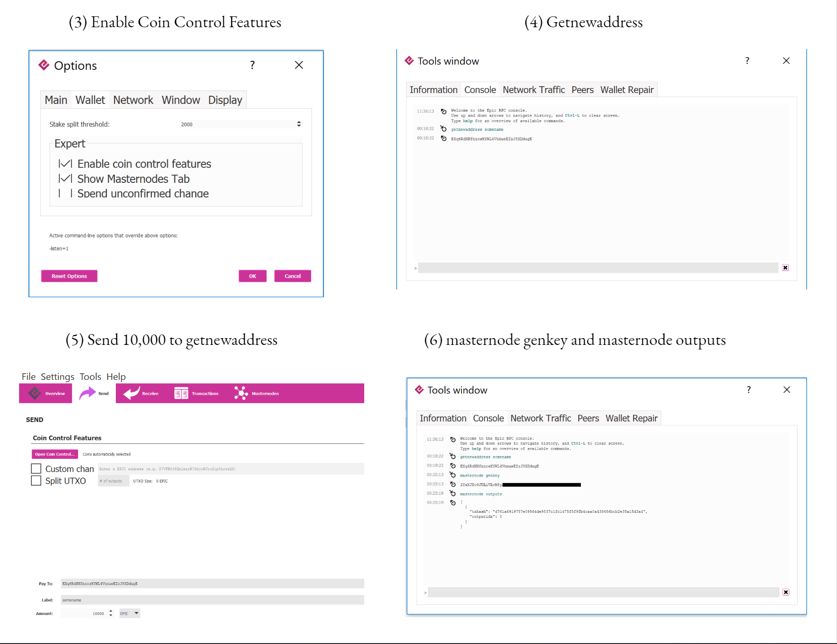Open Peers tab in upper Tools window
This screenshot has width=837, height=644.
tap(583, 90)
